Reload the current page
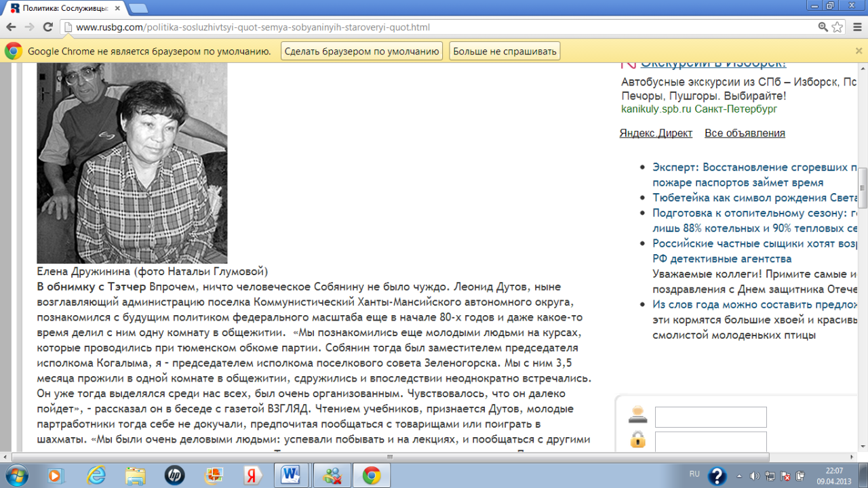The image size is (868, 488). (x=47, y=27)
